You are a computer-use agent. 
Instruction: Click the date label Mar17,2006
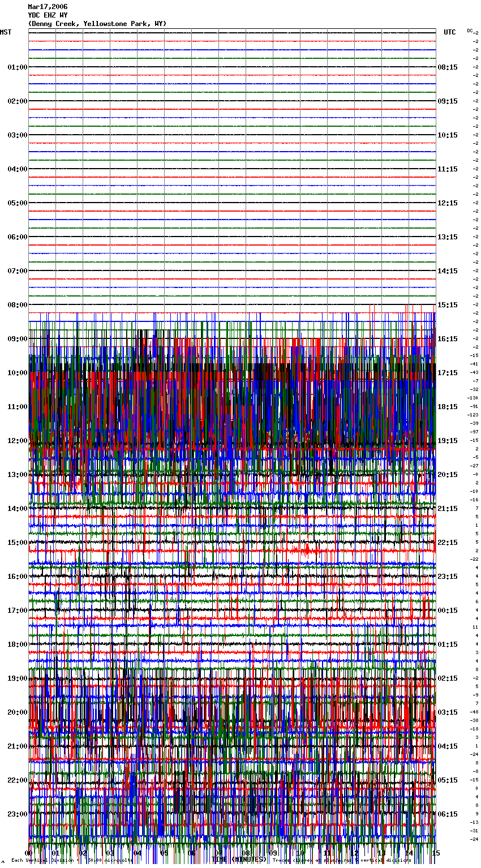[x=48, y=7]
